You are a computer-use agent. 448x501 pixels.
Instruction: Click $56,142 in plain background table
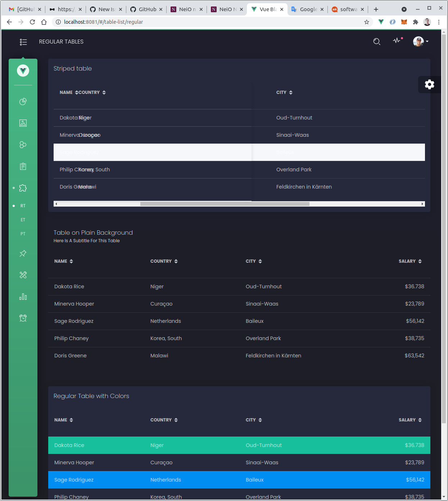[x=415, y=321]
